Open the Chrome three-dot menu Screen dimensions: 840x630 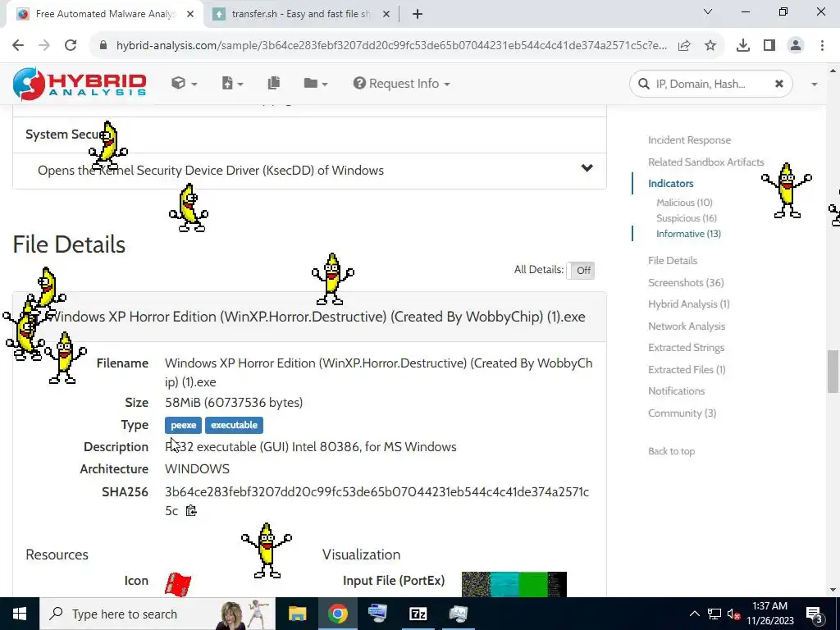point(822,46)
